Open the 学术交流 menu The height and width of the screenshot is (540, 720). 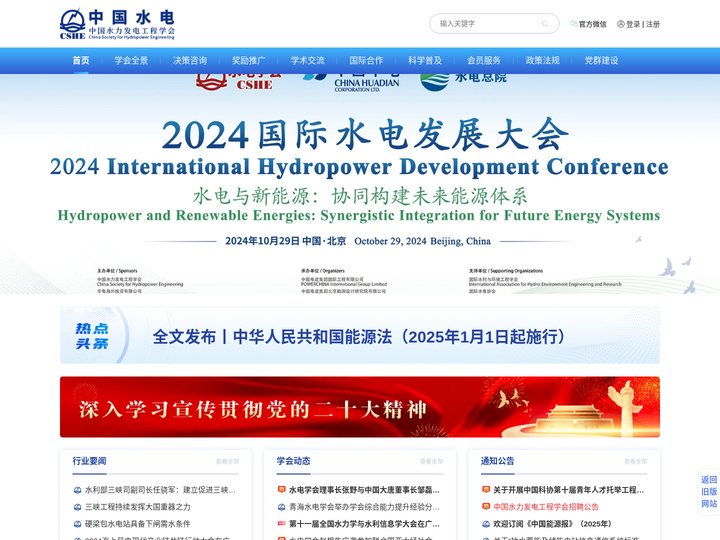(307, 60)
